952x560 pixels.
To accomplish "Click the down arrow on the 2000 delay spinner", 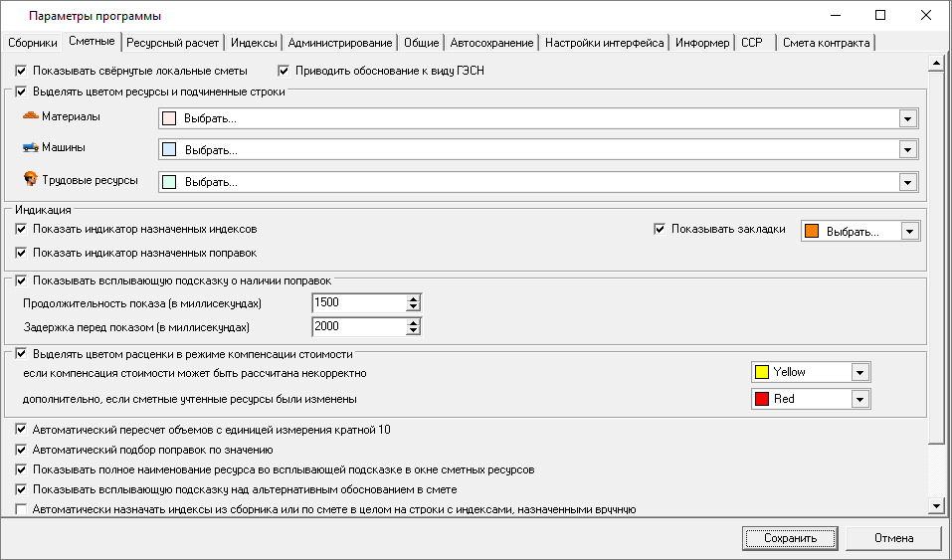I will click(x=414, y=331).
